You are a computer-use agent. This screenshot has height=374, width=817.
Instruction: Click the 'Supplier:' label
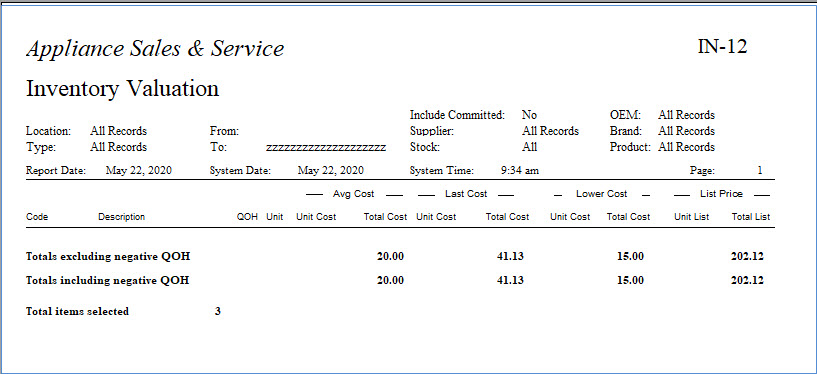(x=431, y=131)
